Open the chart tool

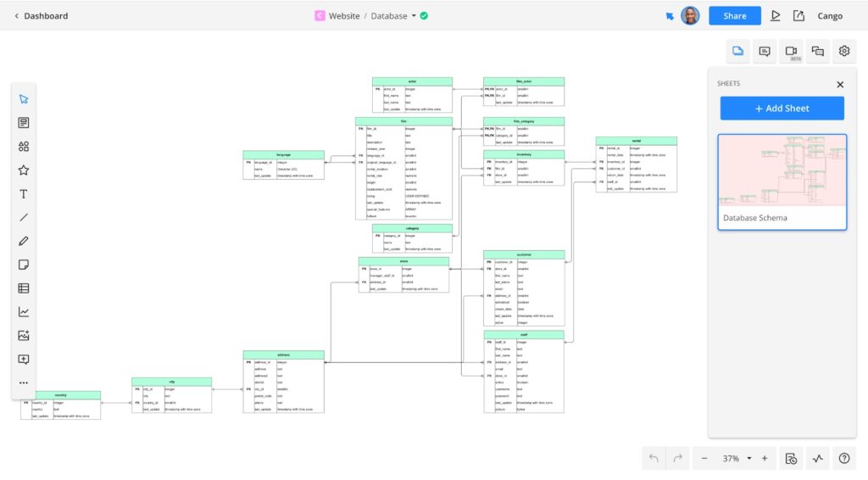point(24,312)
